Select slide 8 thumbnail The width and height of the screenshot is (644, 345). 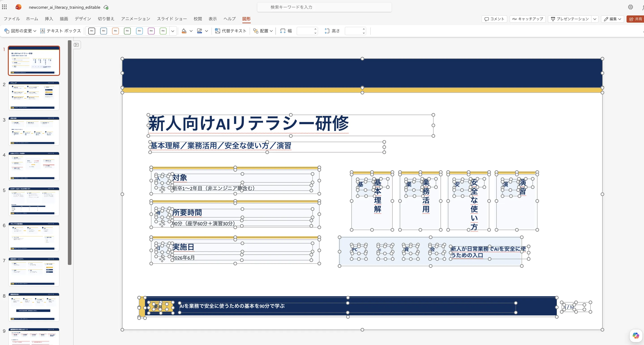tap(34, 307)
